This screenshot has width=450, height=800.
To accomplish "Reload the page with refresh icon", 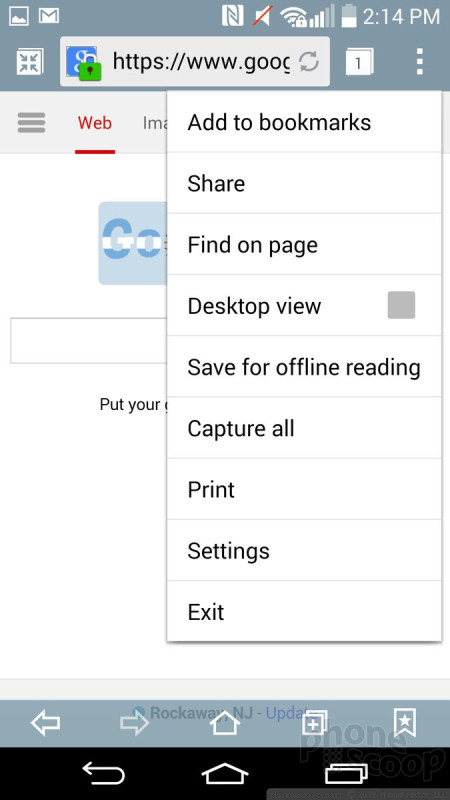I will pyautogui.click(x=309, y=62).
